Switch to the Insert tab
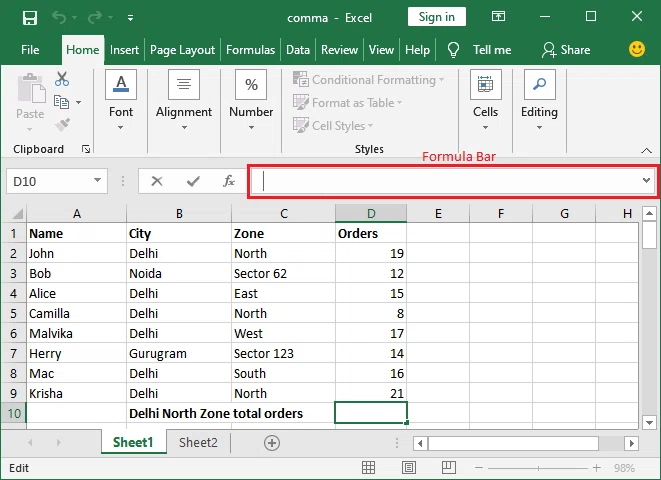Image resolution: width=661 pixels, height=480 pixels. tap(124, 50)
